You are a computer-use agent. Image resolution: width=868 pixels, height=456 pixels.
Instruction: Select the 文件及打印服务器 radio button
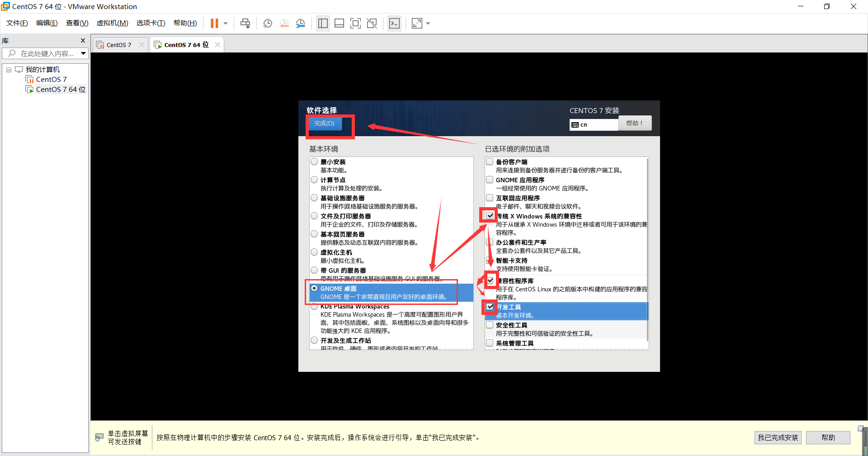314,216
